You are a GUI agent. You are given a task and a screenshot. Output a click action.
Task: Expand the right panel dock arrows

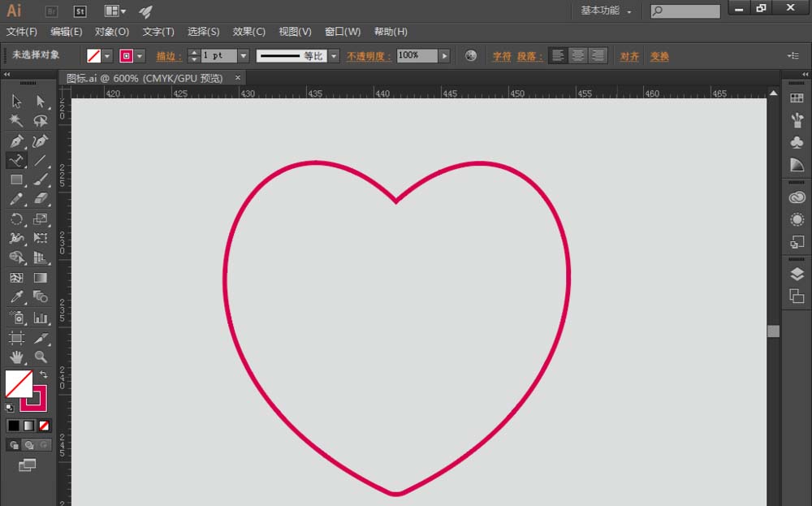point(806,75)
